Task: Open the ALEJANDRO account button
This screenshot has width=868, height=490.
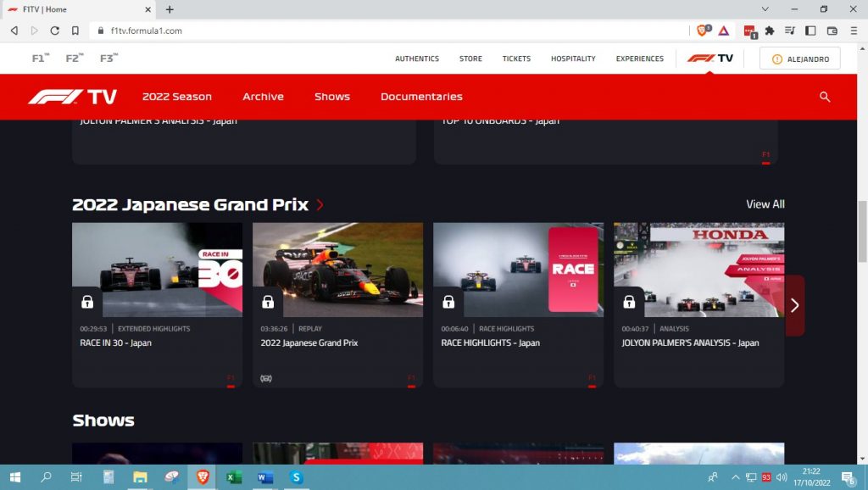Action: 799,58
